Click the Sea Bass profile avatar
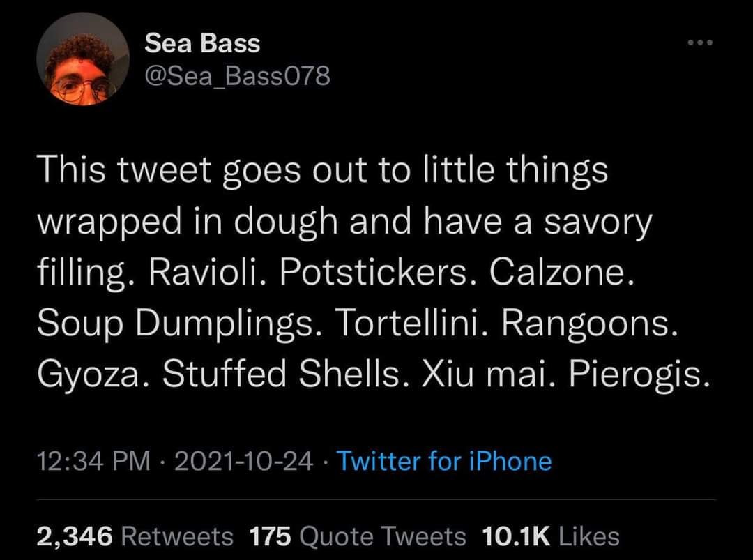Viewport: 753px width, 560px height. 84,68
